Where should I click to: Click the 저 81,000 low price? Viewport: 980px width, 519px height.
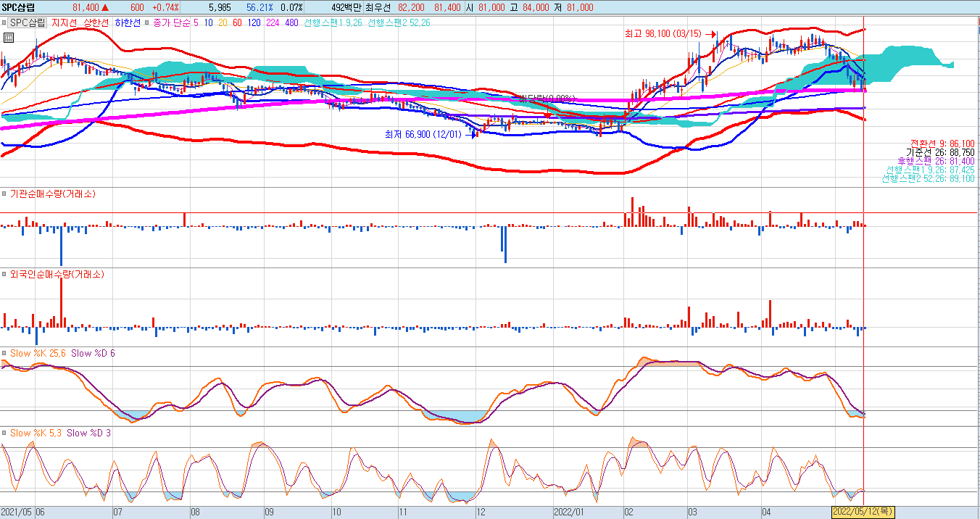click(x=574, y=7)
